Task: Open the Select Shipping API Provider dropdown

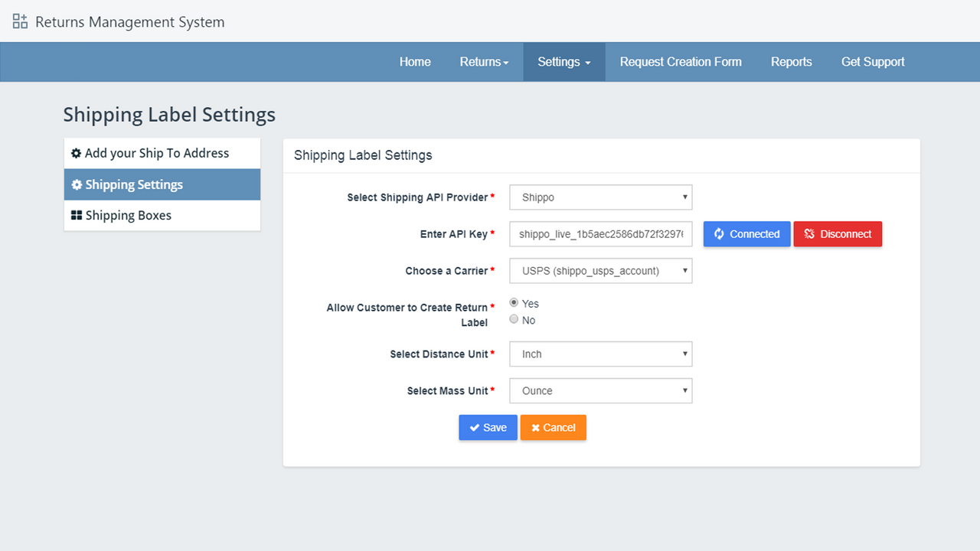Action: pyautogui.click(x=600, y=197)
